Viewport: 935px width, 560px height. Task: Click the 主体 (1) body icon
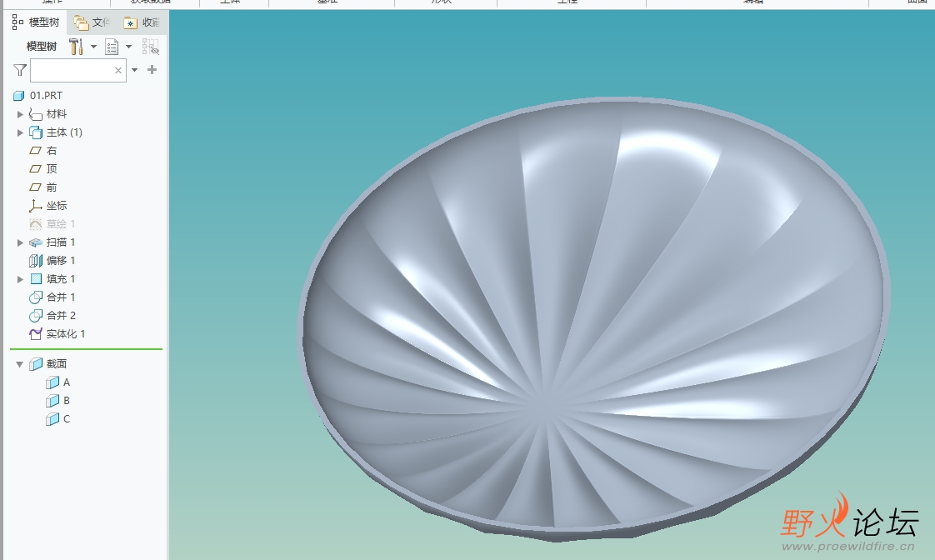pyautogui.click(x=35, y=132)
